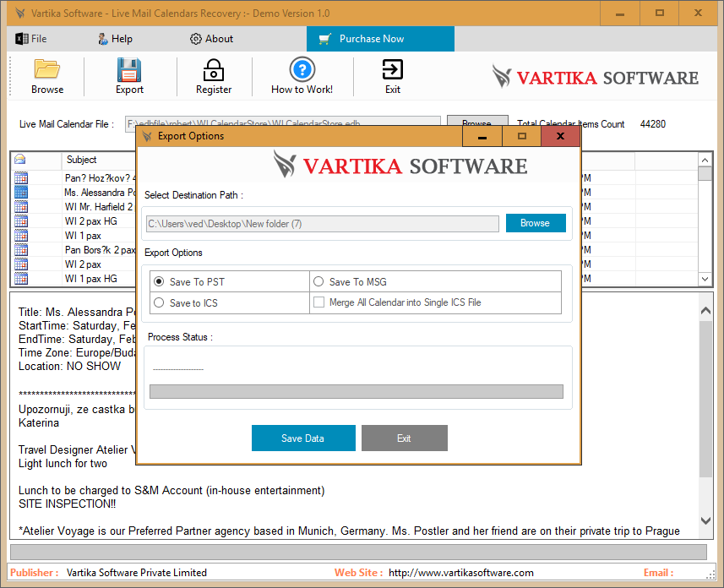Select the Save to ICS option
The width and height of the screenshot is (724, 588).
pyautogui.click(x=159, y=302)
